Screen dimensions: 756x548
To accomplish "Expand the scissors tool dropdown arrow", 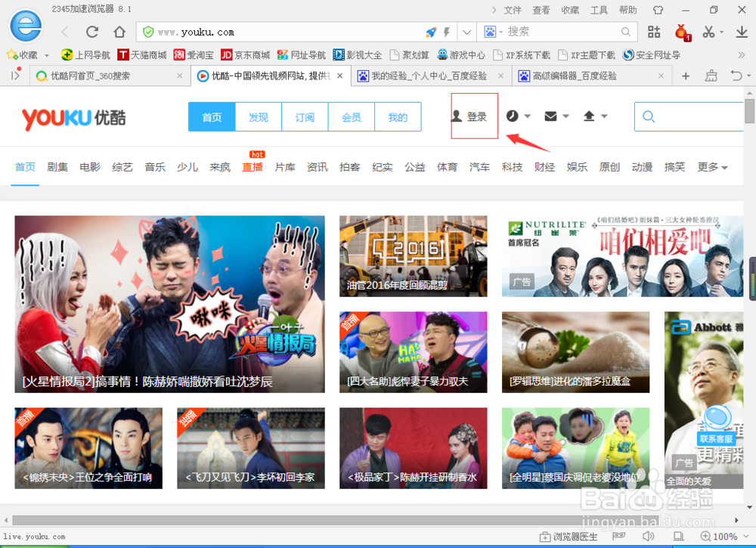I will point(722,33).
